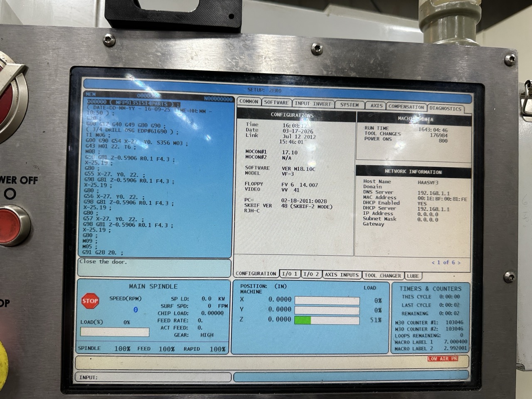532x399 pixels.
Task: Click the red STOP spindle icon
Action: tap(90, 301)
